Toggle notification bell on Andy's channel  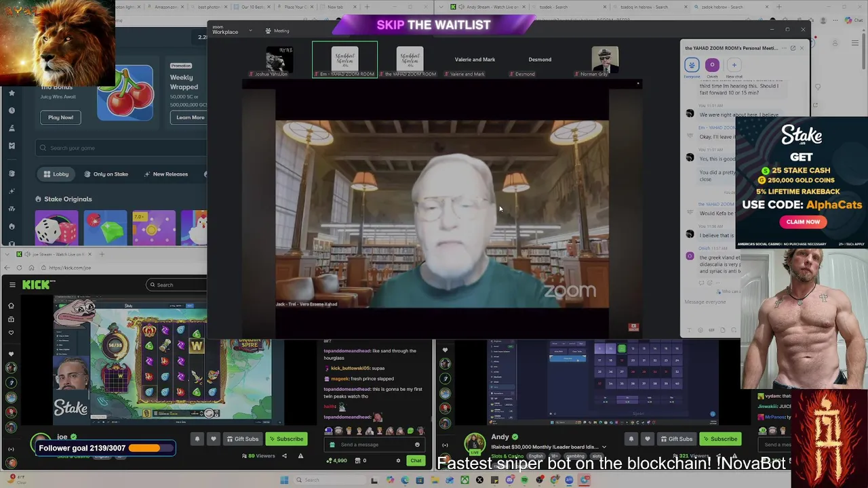(631, 439)
